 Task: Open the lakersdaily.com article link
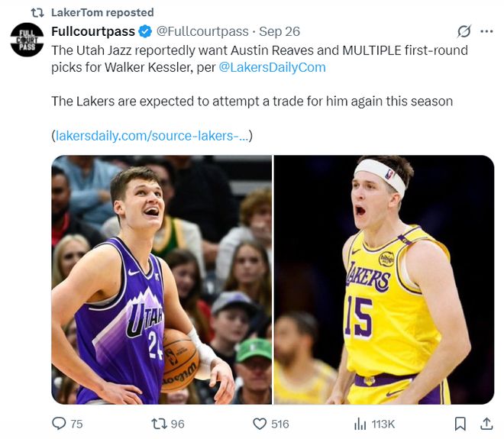[151, 135]
